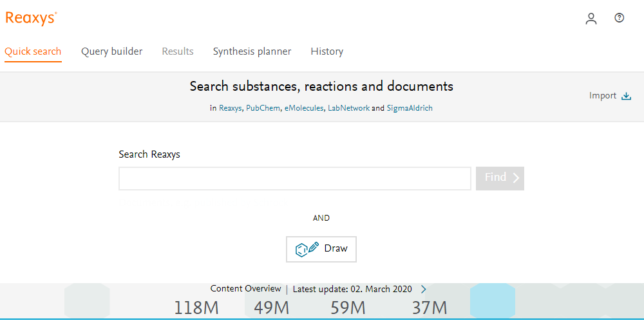
Task: View the History tab
Action: coord(327,51)
